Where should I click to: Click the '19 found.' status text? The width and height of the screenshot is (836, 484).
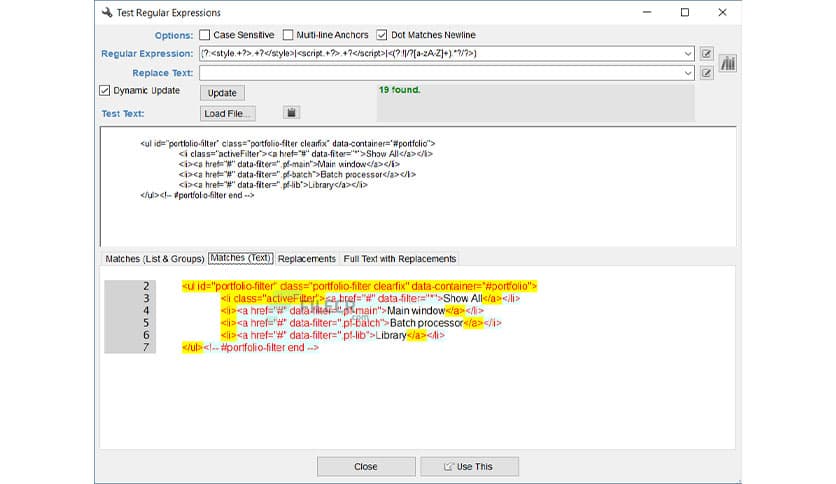pos(399,90)
